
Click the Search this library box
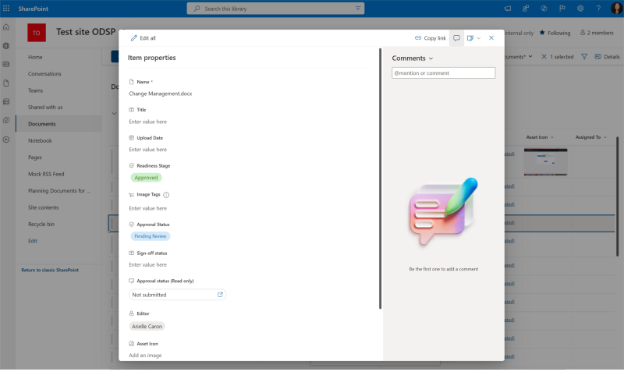[275, 8]
